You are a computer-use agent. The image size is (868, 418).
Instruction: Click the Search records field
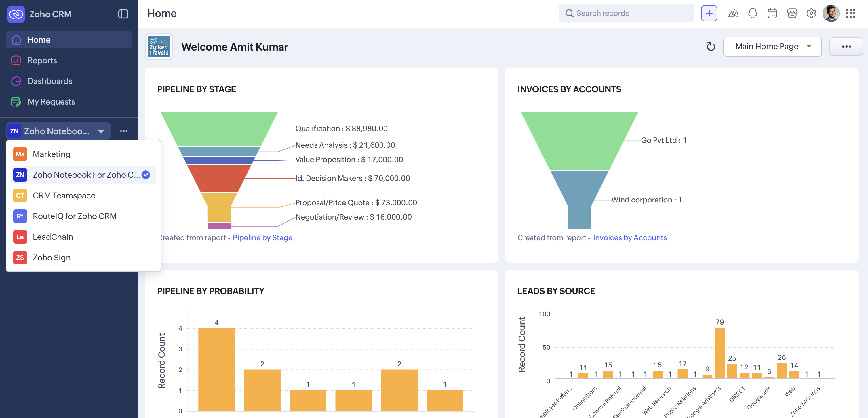(x=630, y=14)
